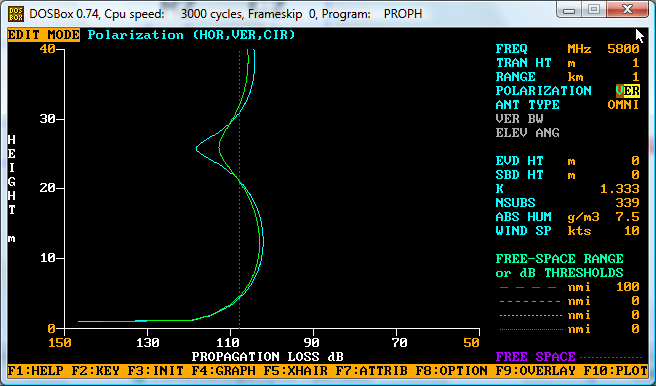The image size is (656, 386).
Task: Click the FREQ value 5800
Action: coord(623,49)
